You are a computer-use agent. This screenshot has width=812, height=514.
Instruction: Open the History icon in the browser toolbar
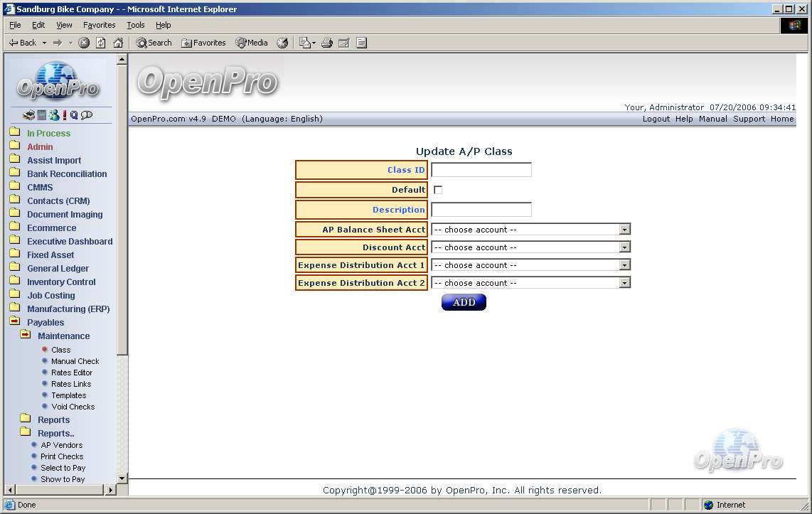282,43
